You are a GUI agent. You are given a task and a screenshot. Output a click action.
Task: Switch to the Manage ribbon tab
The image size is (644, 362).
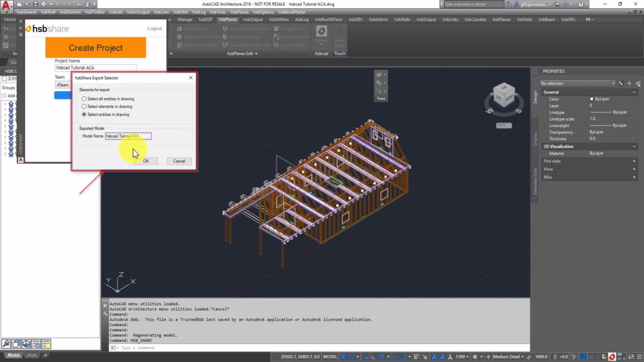[x=185, y=19]
